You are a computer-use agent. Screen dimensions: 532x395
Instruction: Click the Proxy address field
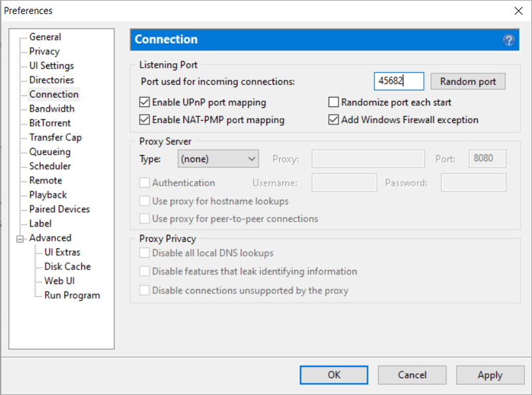pos(368,158)
